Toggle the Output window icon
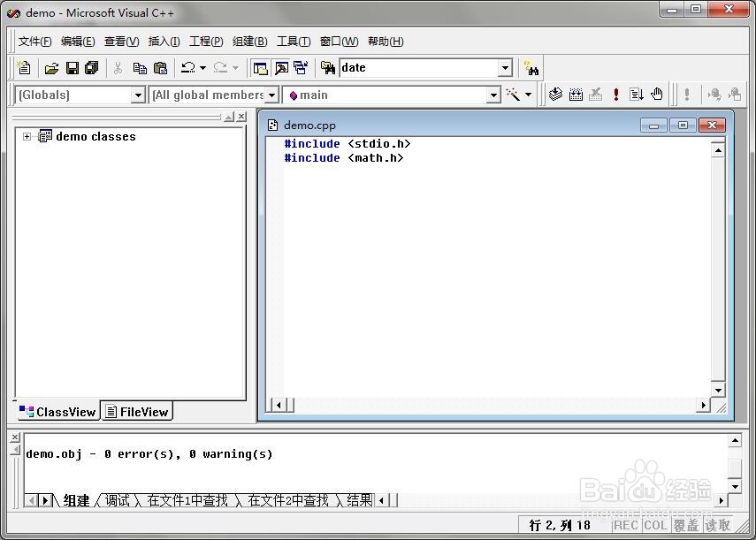Screen dimensions: 756x540 pos(281,68)
